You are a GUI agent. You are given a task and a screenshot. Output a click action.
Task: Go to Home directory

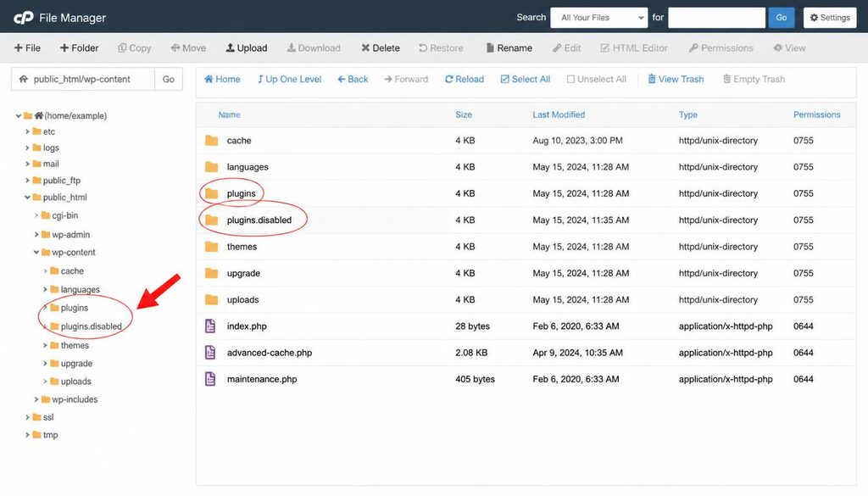coord(222,79)
